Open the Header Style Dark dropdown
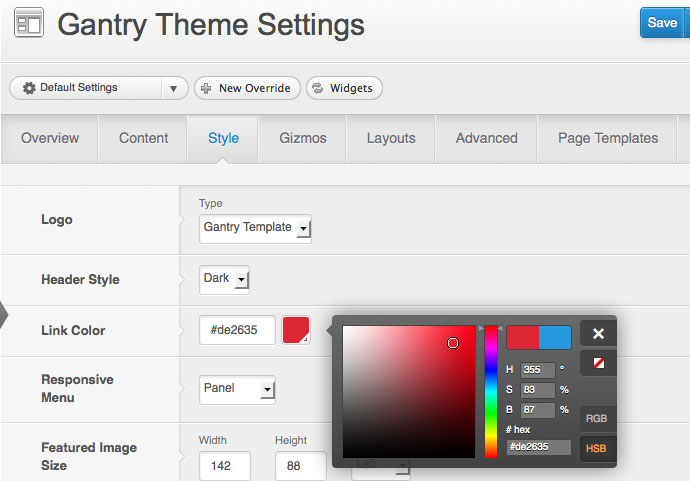The width and height of the screenshot is (690, 481). [x=224, y=279]
